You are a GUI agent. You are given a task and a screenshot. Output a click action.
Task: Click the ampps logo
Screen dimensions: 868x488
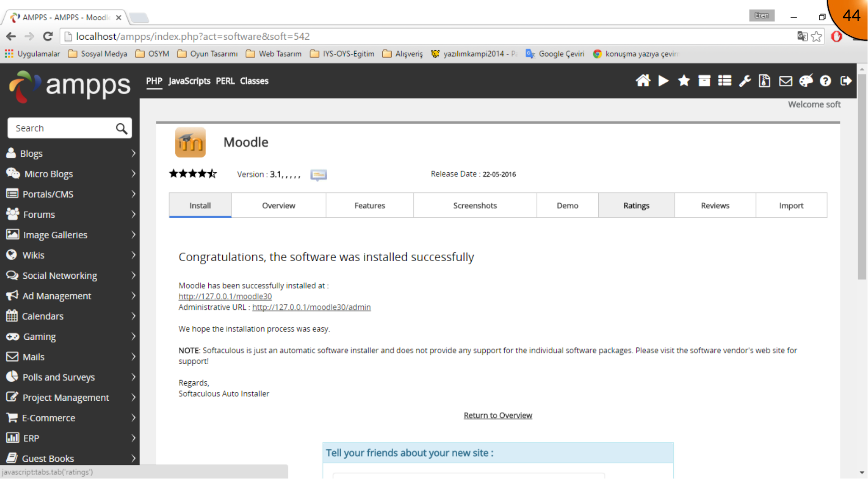[70, 86]
